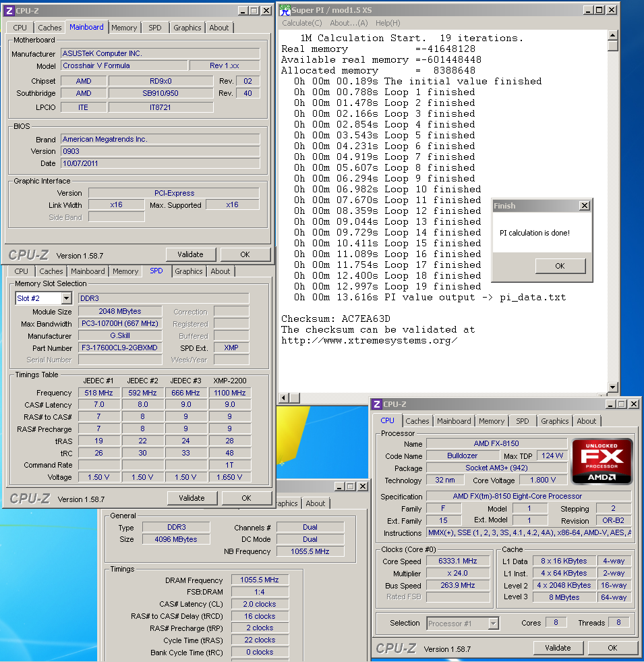Open the About...(A) menu in Super PI
Viewport: 644px width, 662px height.
coord(349,23)
